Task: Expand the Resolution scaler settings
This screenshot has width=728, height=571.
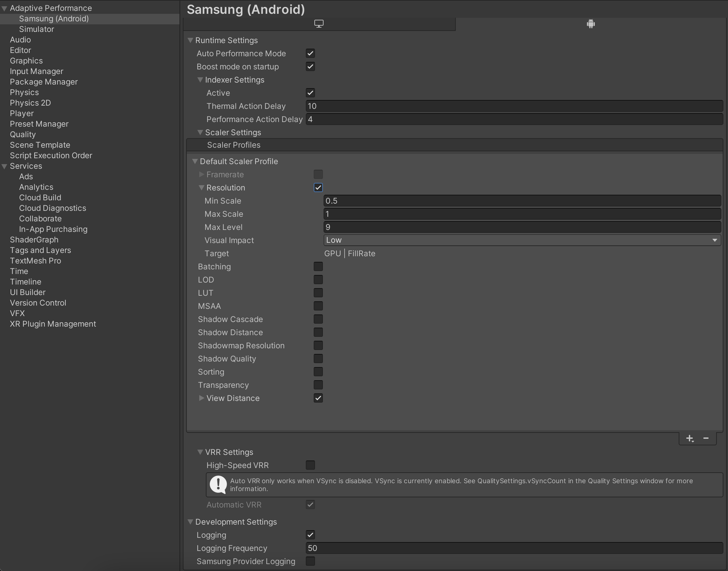Action: click(x=201, y=187)
